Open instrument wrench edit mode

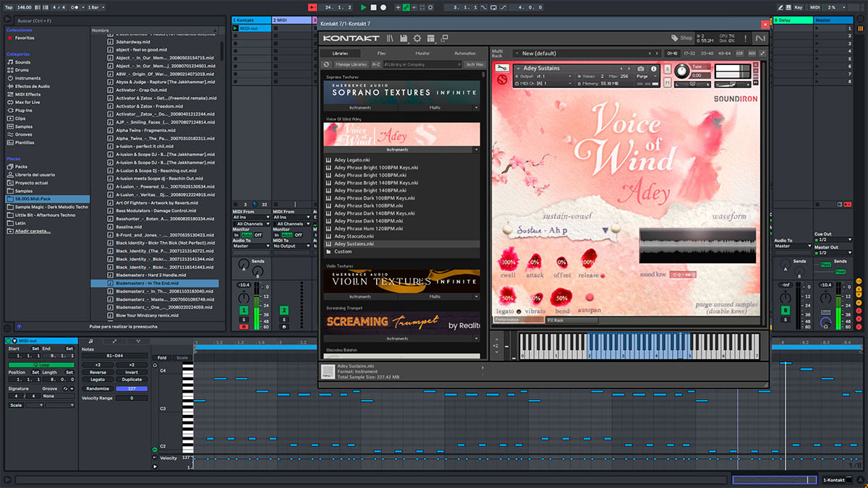tap(501, 69)
